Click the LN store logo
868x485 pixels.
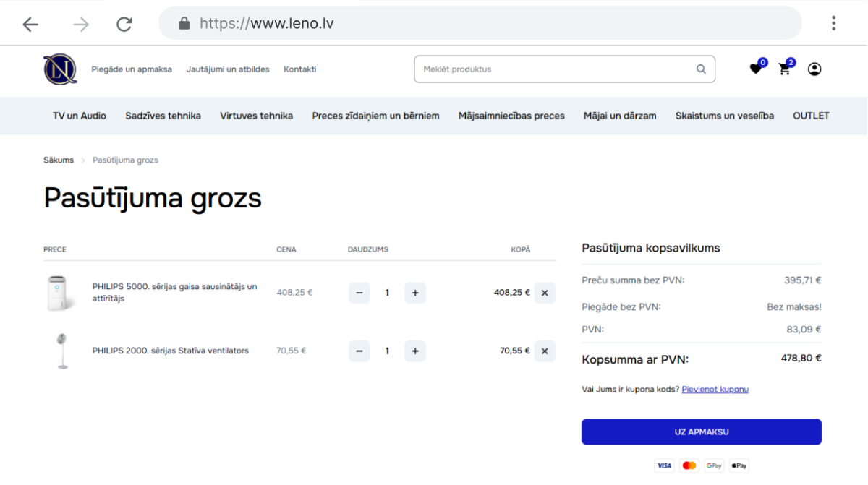60,69
